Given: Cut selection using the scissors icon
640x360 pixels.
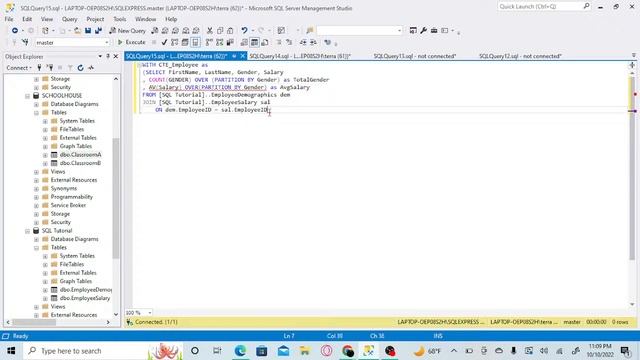Looking at the screenshot, I should [209, 31].
